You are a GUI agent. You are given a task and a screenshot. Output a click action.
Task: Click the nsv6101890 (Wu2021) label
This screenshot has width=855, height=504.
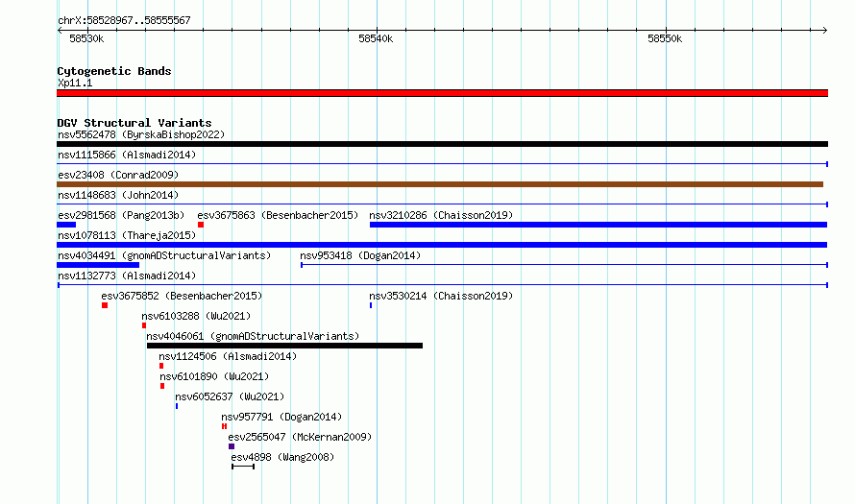214,376
